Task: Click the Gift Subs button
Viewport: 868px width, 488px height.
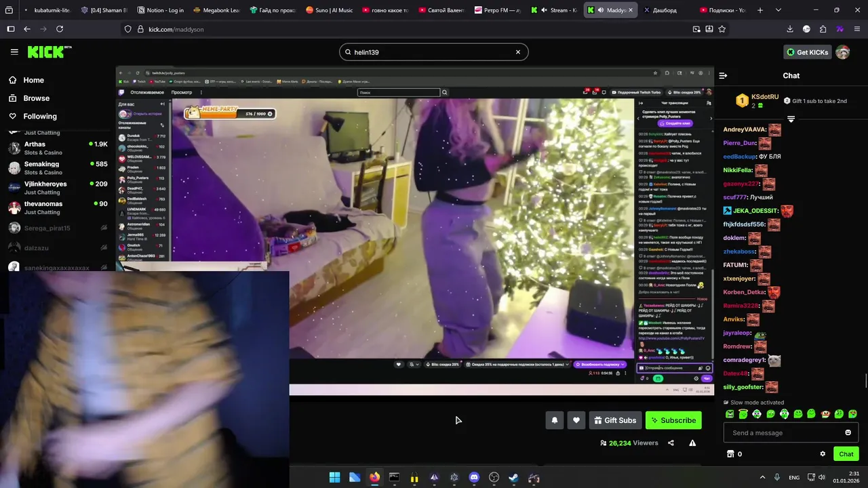Action: (x=615, y=420)
